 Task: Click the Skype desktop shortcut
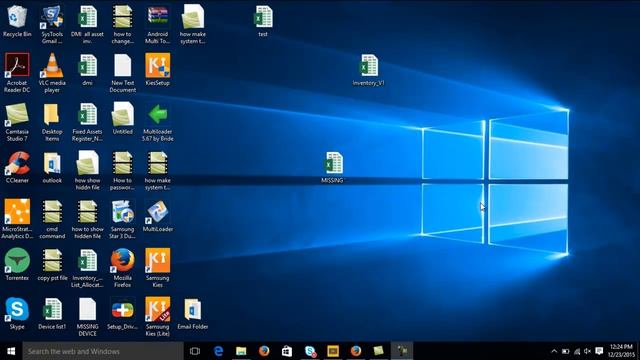pyautogui.click(x=17, y=313)
